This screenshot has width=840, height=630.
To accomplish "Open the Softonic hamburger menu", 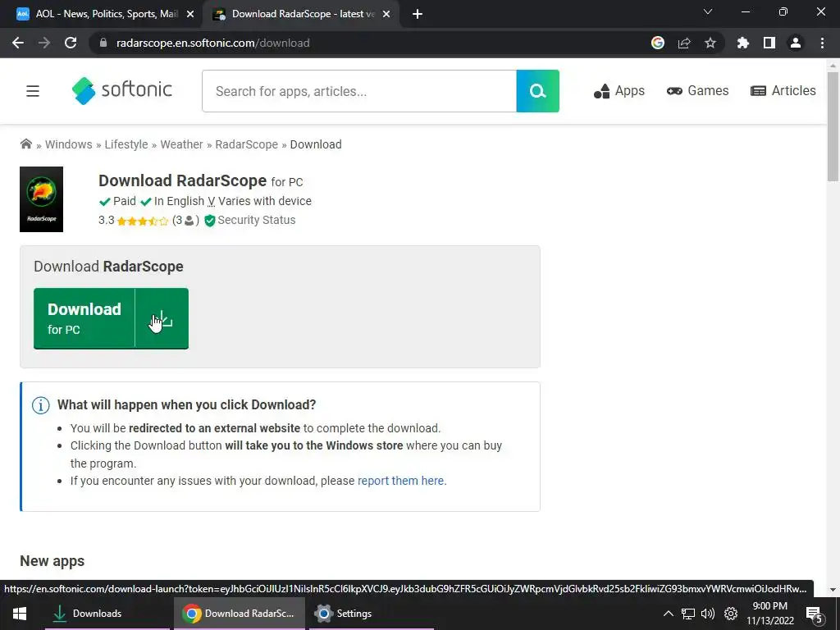I will [33, 91].
